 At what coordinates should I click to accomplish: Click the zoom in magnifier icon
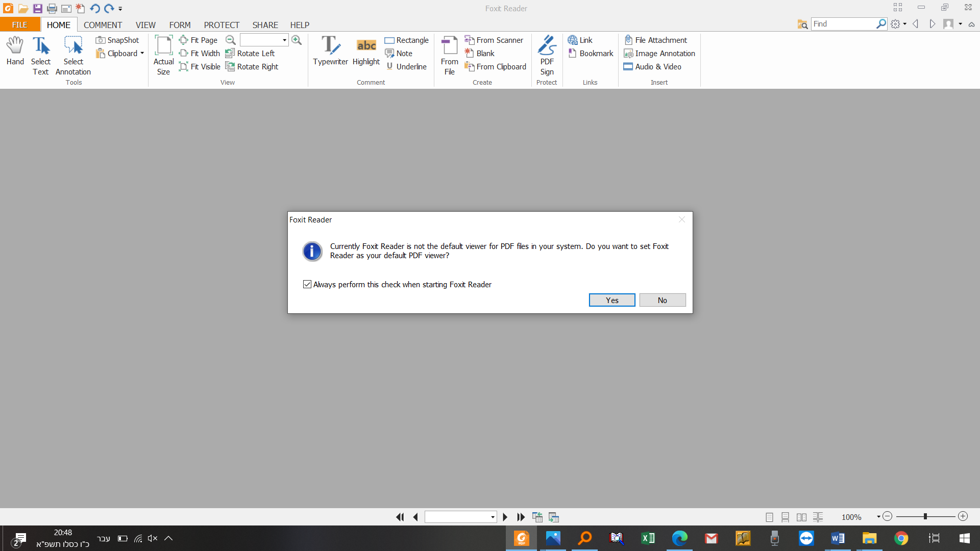tap(297, 40)
